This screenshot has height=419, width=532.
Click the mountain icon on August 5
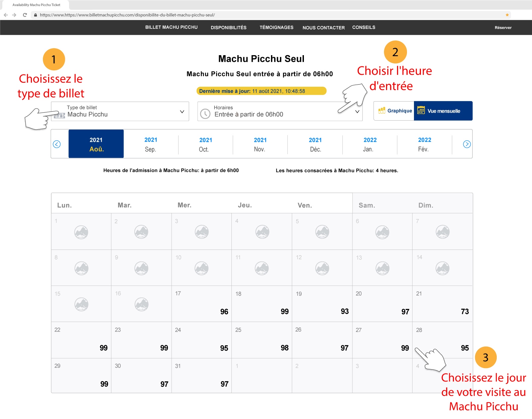(322, 232)
